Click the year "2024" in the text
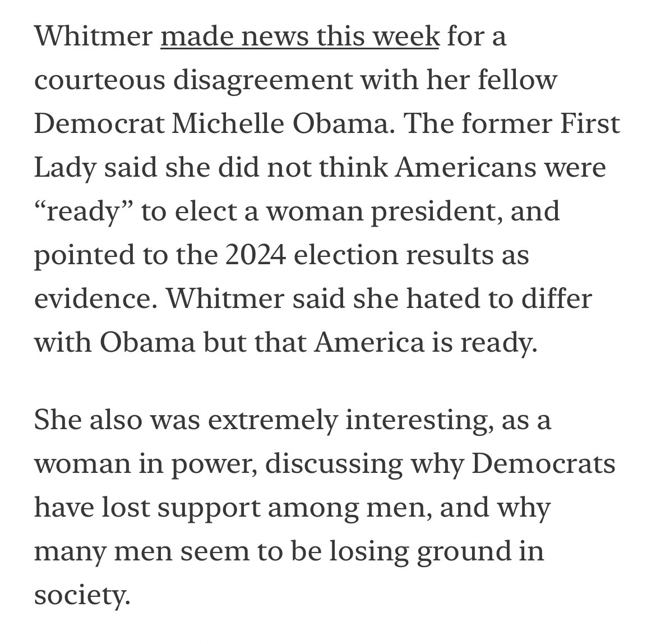The image size is (661, 644). pos(257,255)
